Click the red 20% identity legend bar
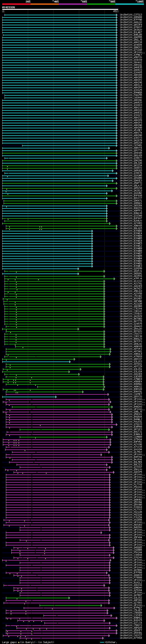146x644 pixels. click(16, 4)
